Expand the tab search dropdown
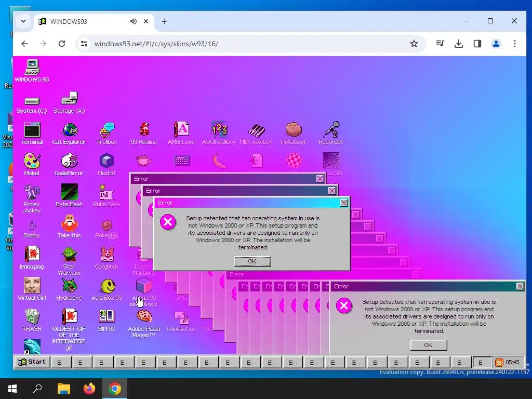532x399 pixels. [x=23, y=21]
